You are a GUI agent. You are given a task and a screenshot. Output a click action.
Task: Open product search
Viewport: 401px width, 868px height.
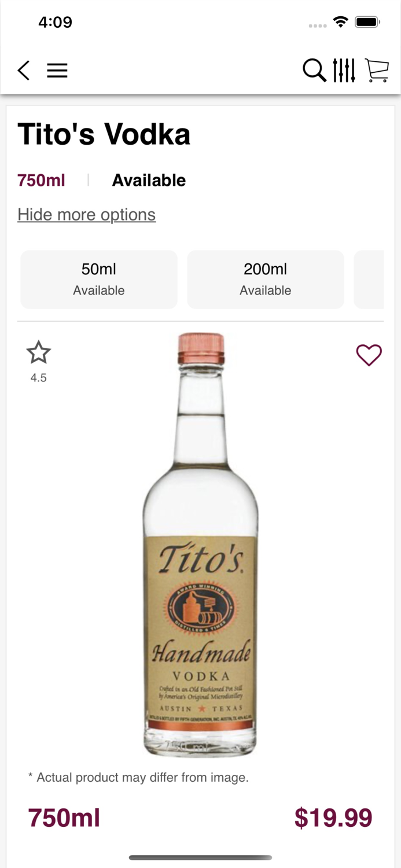coord(314,71)
